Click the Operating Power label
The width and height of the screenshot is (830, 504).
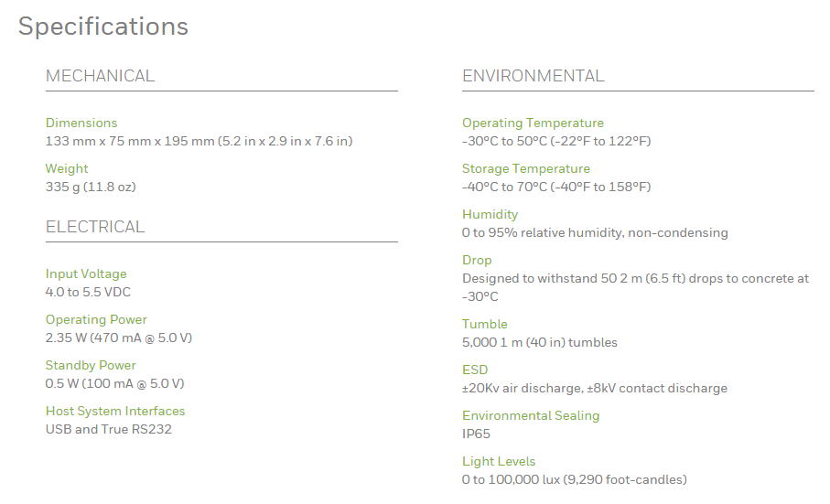click(96, 319)
